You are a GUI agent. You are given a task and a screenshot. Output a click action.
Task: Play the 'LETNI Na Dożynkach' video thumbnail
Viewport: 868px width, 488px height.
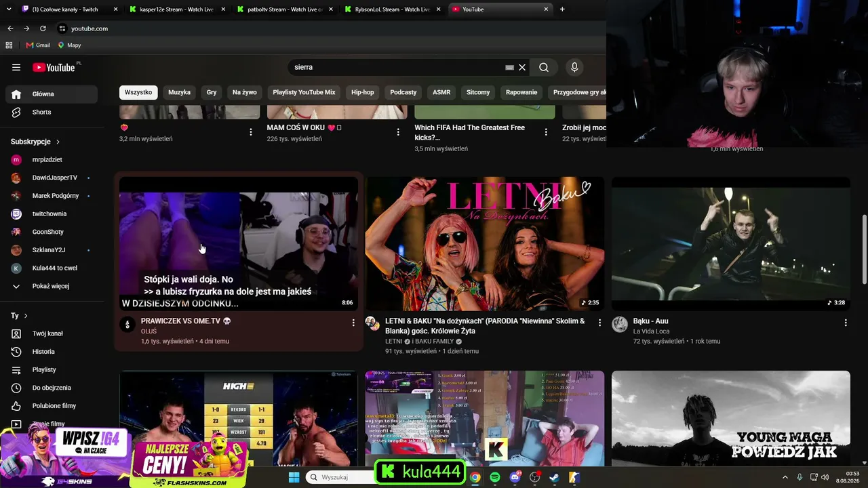(x=485, y=244)
